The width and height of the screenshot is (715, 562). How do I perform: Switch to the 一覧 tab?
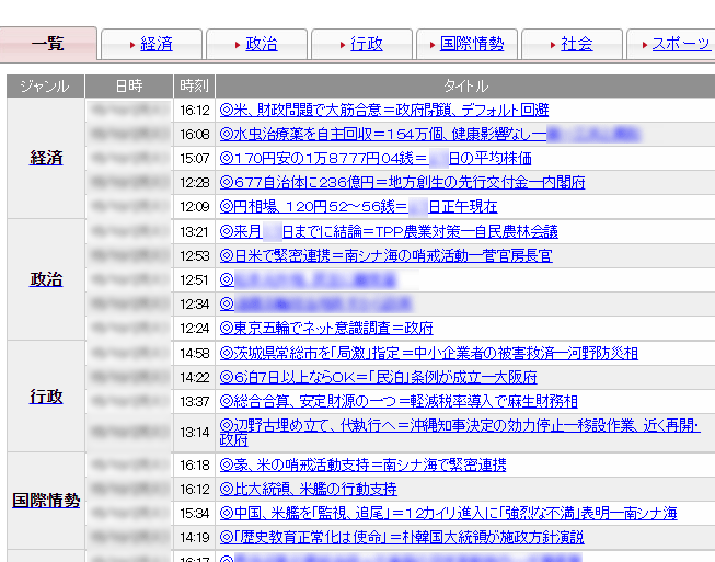pyautogui.click(x=48, y=44)
